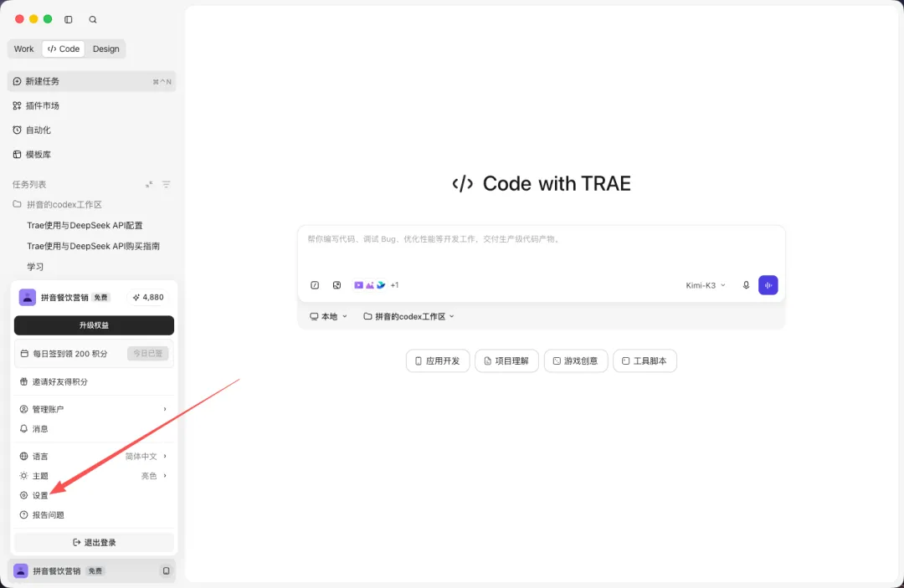Click the 今日已签 check-in button
The image size is (904, 588).
tap(147, 353)
